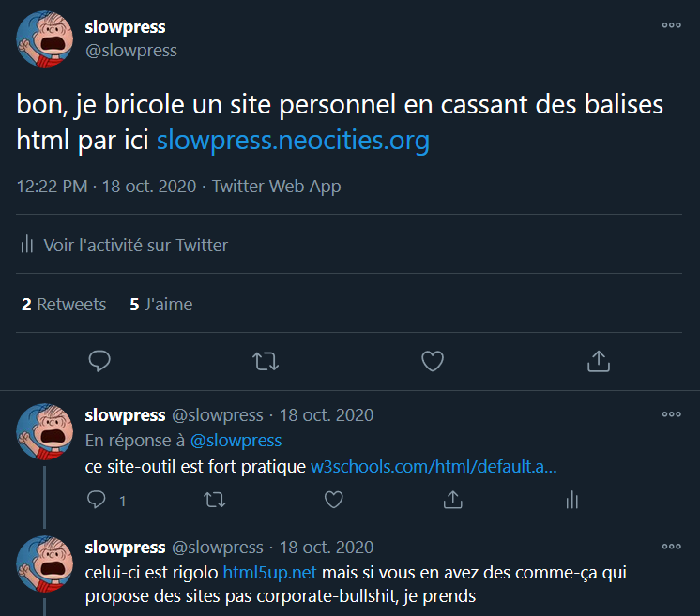Retweet the main tweet
The width and height of the screenshot is (700, 616).
(266, 361)
